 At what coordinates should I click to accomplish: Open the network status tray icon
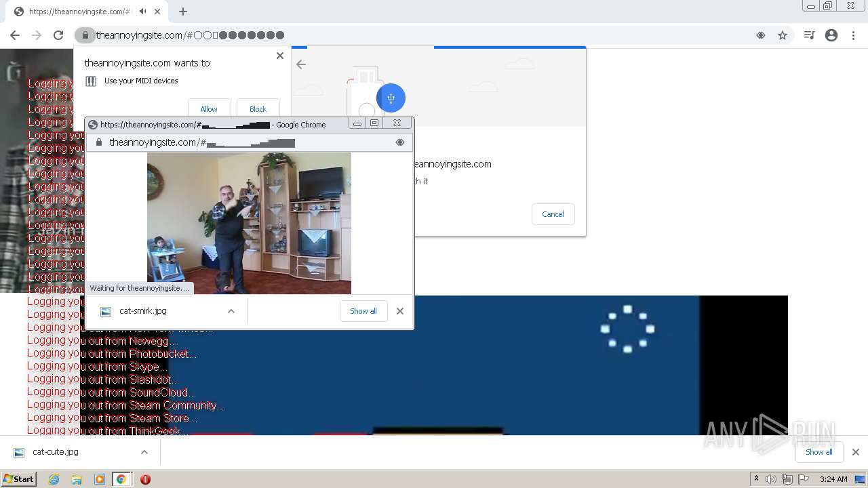787,479
